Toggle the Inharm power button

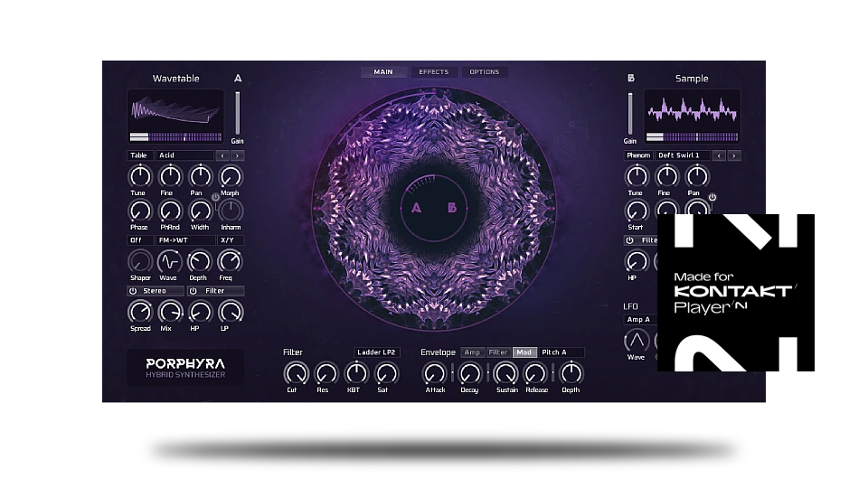pyautogui.click(x=215, y=196)
